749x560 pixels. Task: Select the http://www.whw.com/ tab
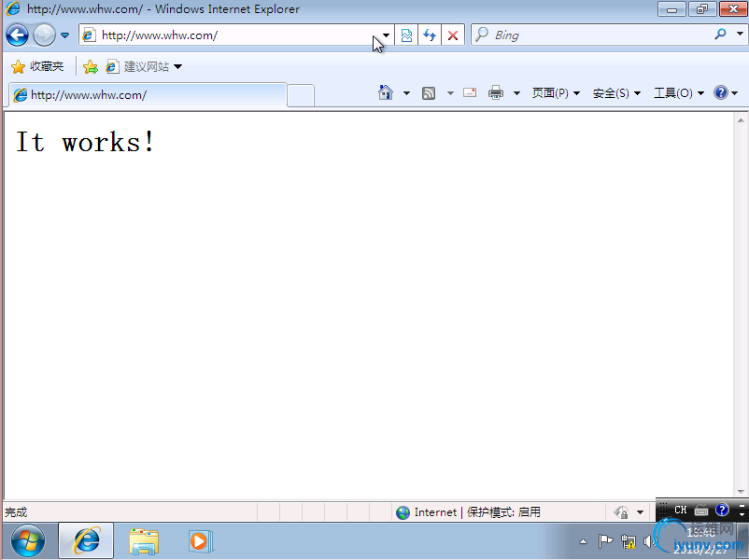[x=148, y=95]
